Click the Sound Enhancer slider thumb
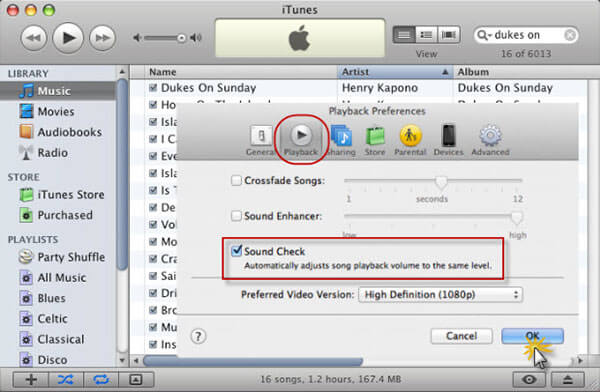 [x=517, y=217]
